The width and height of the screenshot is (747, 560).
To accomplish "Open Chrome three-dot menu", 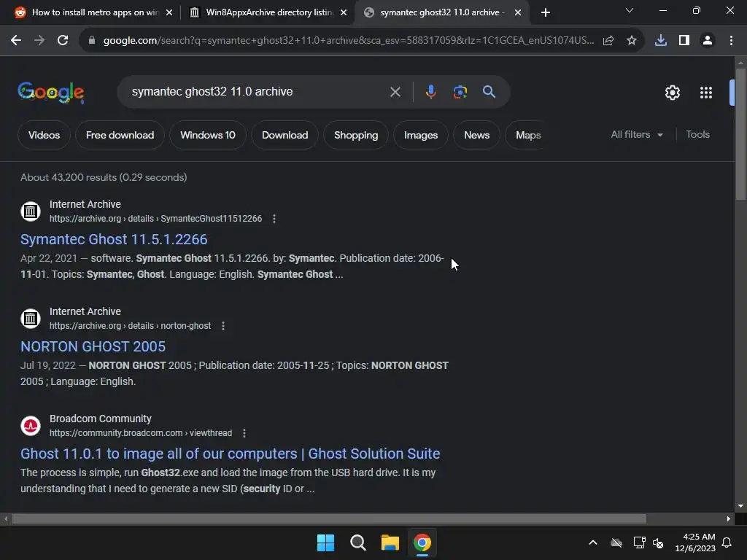I will [x=731, y=41].
